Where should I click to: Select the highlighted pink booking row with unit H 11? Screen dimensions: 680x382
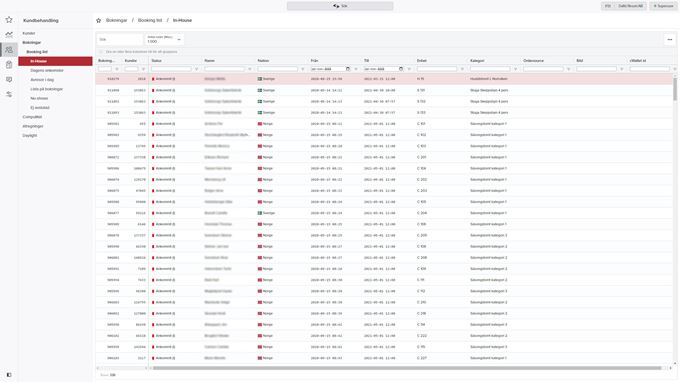click(384, 79)
